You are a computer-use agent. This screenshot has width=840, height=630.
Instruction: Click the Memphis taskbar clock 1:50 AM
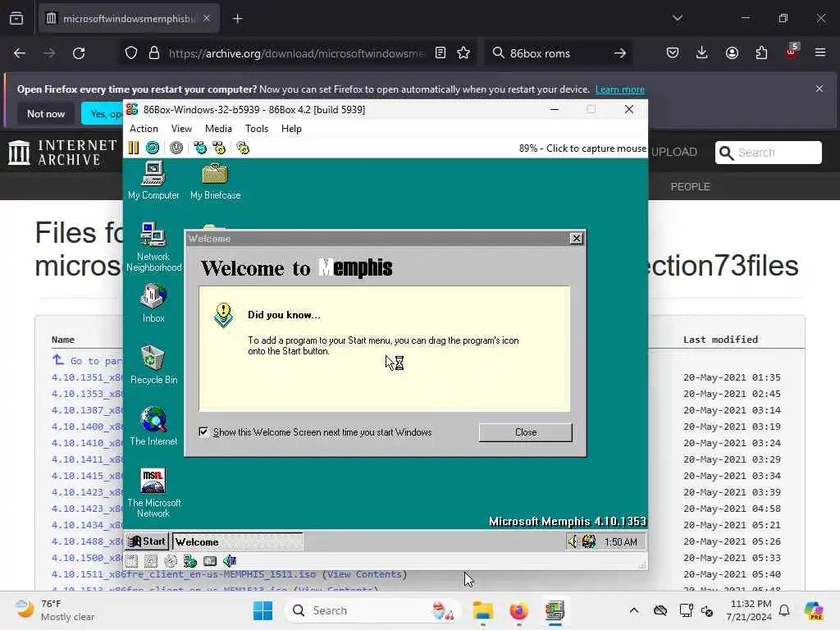(621, 542)
